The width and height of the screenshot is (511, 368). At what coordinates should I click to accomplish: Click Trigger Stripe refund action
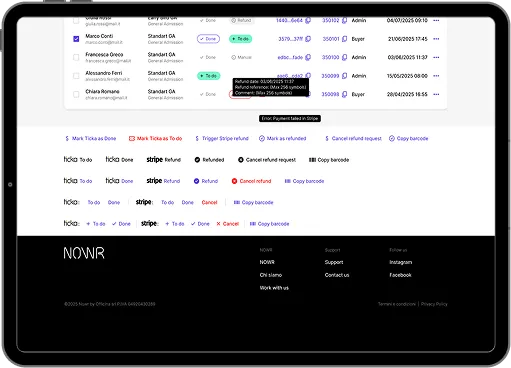pyautogui.click(x=222, y=138)
